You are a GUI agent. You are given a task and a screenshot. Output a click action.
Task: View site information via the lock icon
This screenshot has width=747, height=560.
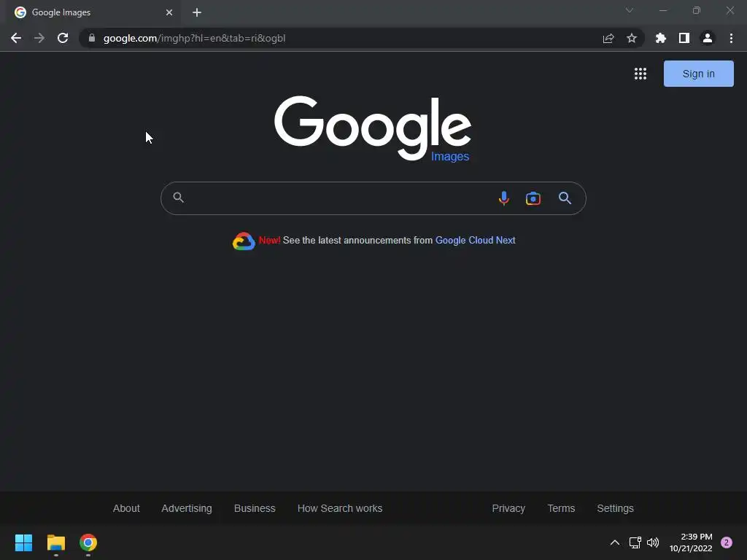(92, 38)
